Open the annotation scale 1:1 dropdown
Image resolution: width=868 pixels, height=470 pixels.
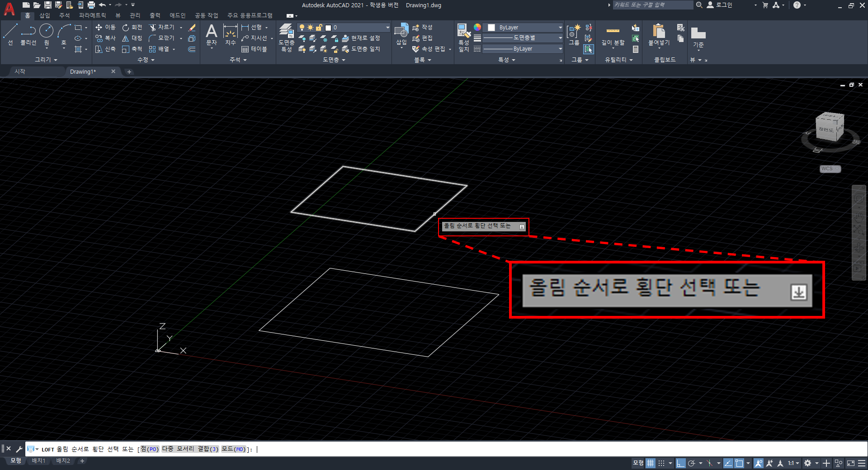793,463
